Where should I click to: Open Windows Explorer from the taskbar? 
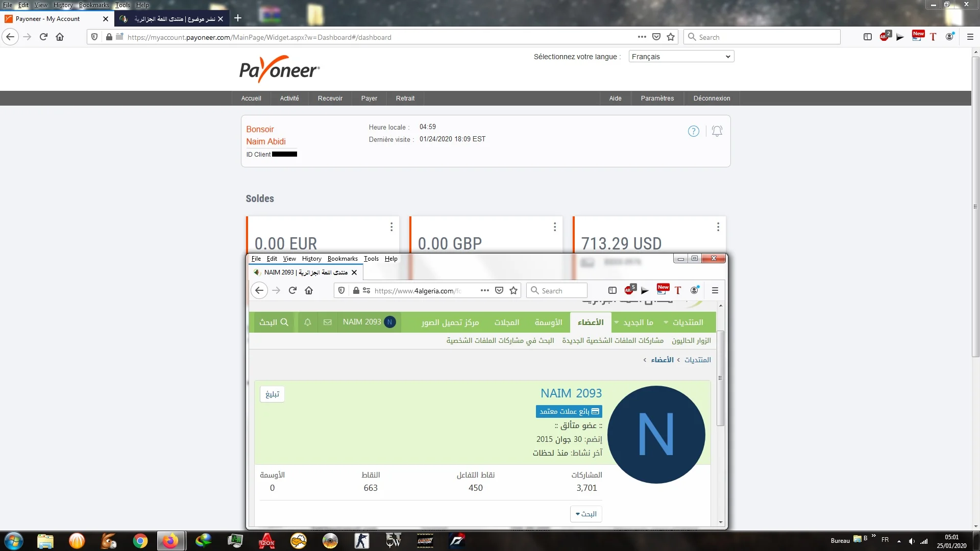45,541
